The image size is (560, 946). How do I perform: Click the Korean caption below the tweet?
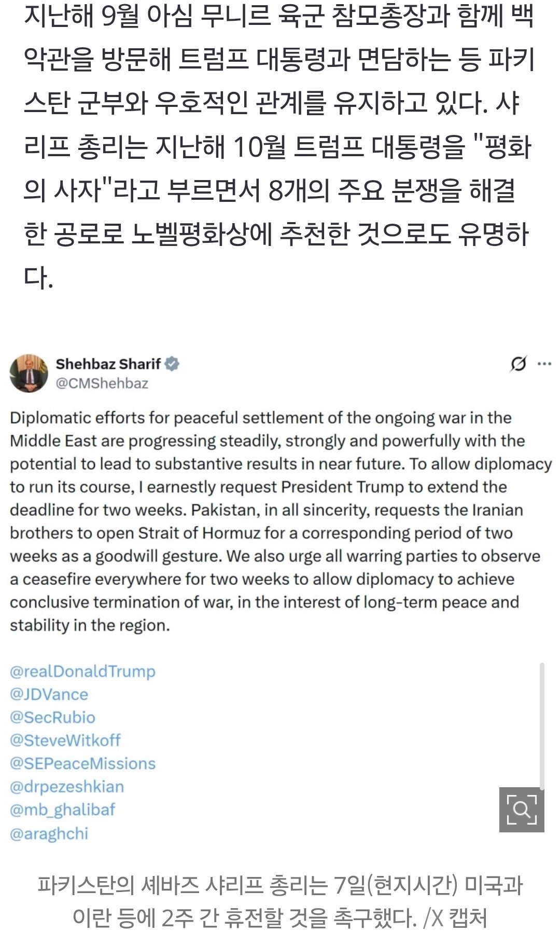280,900
